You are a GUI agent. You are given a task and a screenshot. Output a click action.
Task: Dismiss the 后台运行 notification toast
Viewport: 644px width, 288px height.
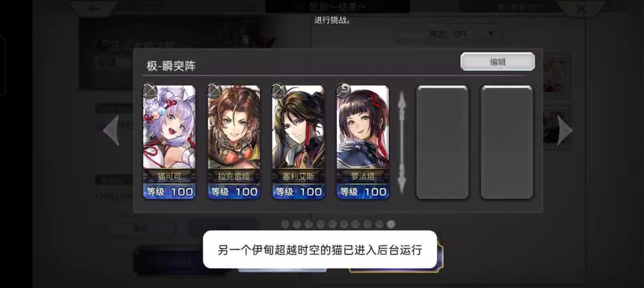point(320,249)
